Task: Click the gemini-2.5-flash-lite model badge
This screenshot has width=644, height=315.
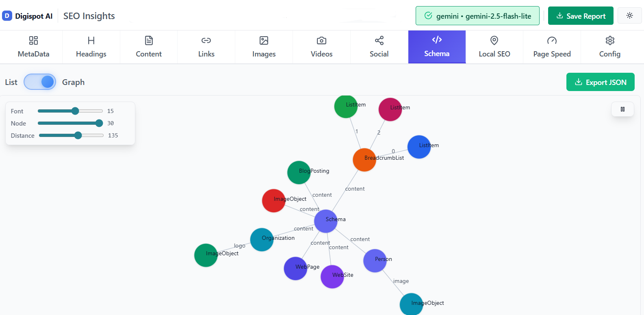Action: tap(477, 16)
